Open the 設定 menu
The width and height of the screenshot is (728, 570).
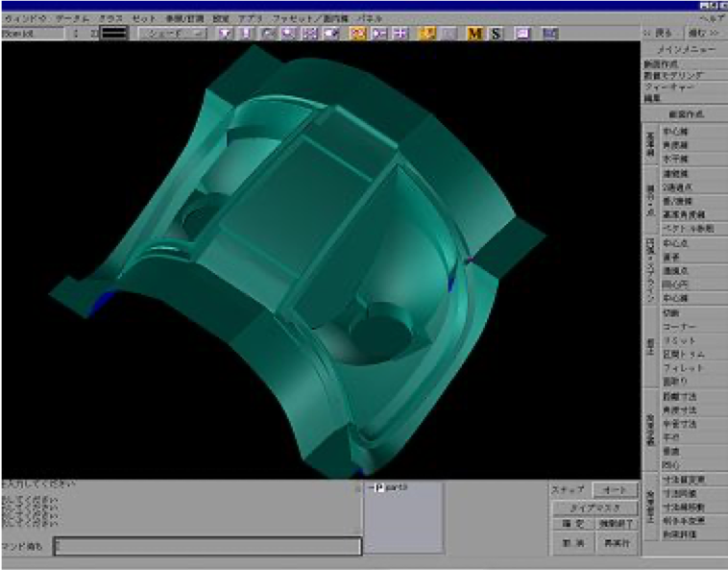[x=221, y=18]
